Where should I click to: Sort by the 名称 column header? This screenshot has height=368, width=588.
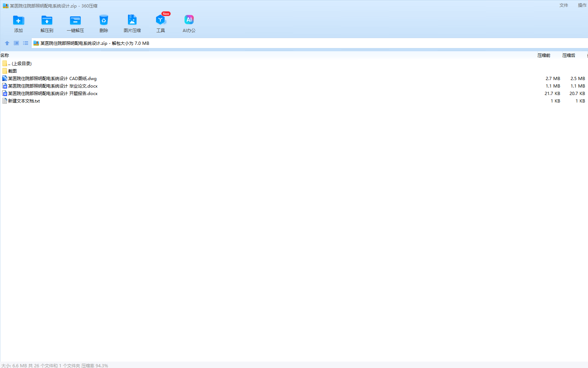(5, 55)
